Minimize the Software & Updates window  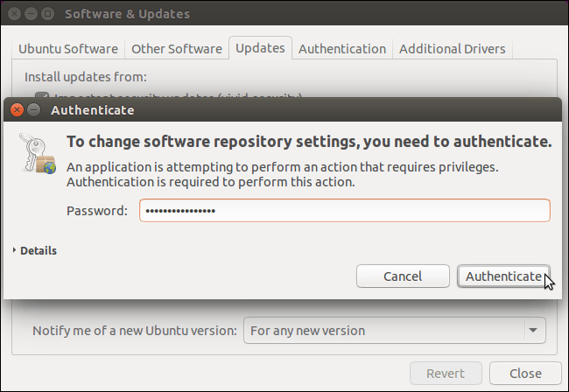click(x=31, y=14)
